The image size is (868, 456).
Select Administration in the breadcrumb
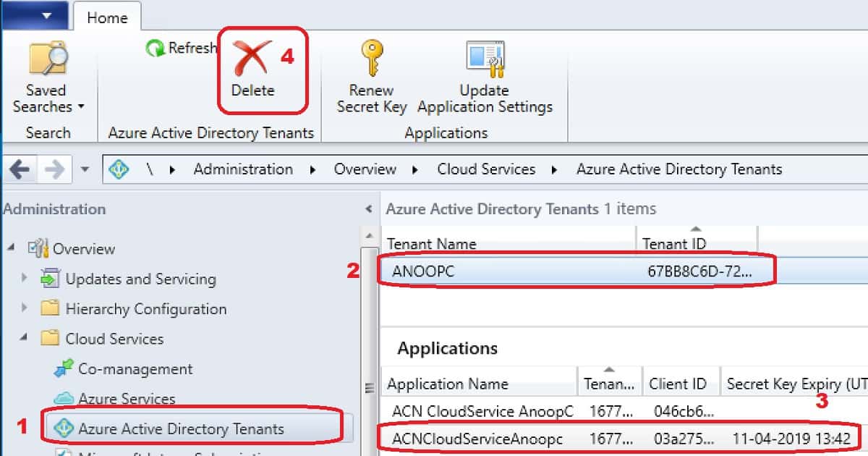[x=243, y=169]
